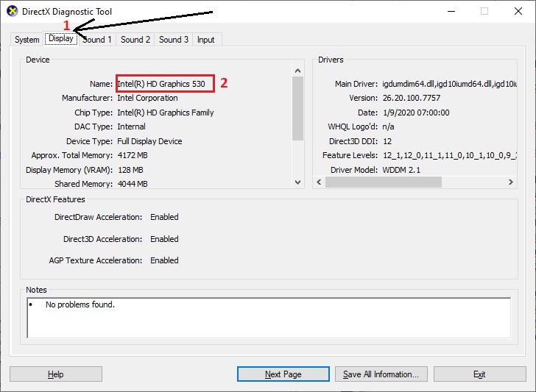Click Device panel scroll up arrow
The width and height of the screenshot is (536, 392).
(297, 71)
